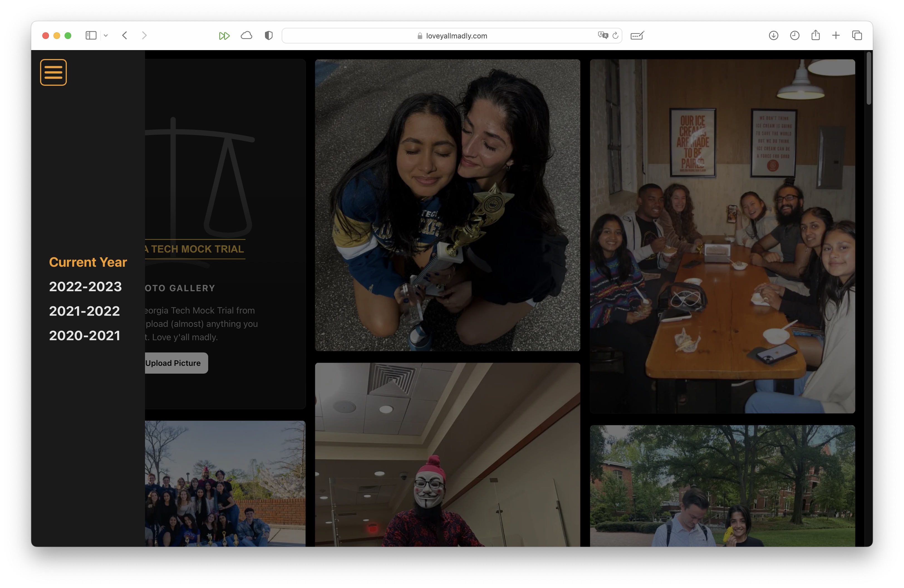904x588 pixels.
Task: Open the iCloud tabs cloud icon
Action: pyautogui.click(x=247, y=35)
